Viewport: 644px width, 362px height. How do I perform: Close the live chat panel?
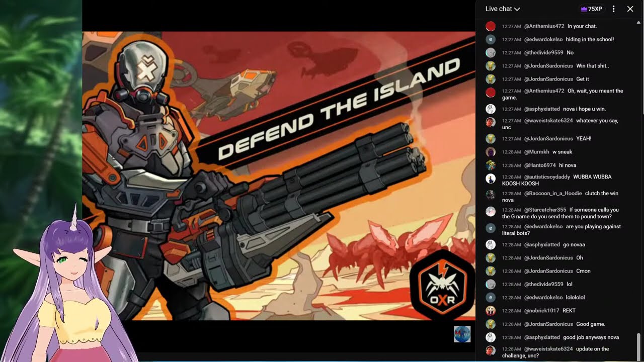630,9
